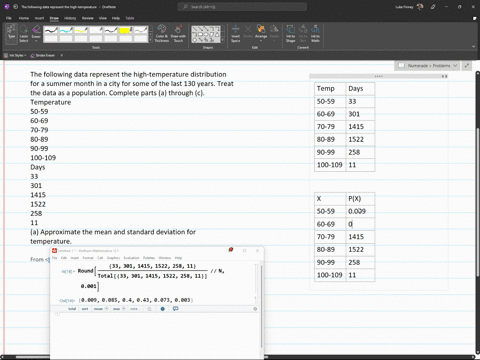Click the speech bubble icon in suggestions bar
Screen dimensions: 480x360
pos(176,309)
